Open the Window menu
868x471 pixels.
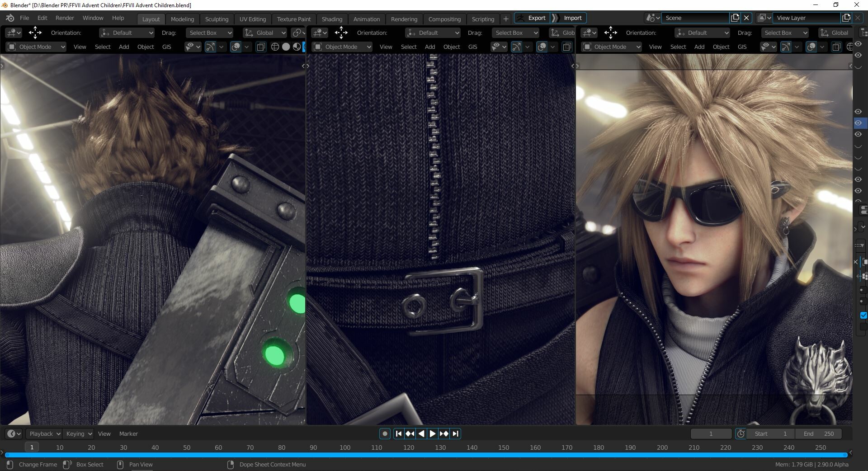pyautogui.click(x=93, y=18)
